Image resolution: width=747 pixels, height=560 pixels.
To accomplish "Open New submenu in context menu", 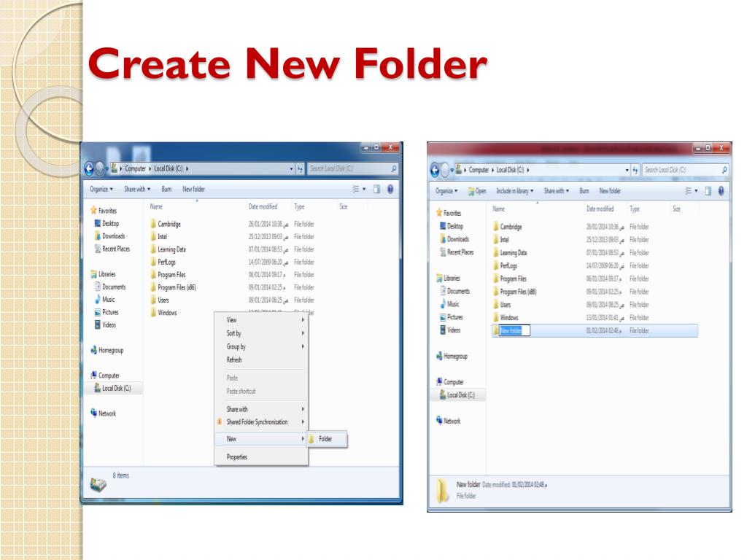I will pyautogui.click(x=261, y=438).
